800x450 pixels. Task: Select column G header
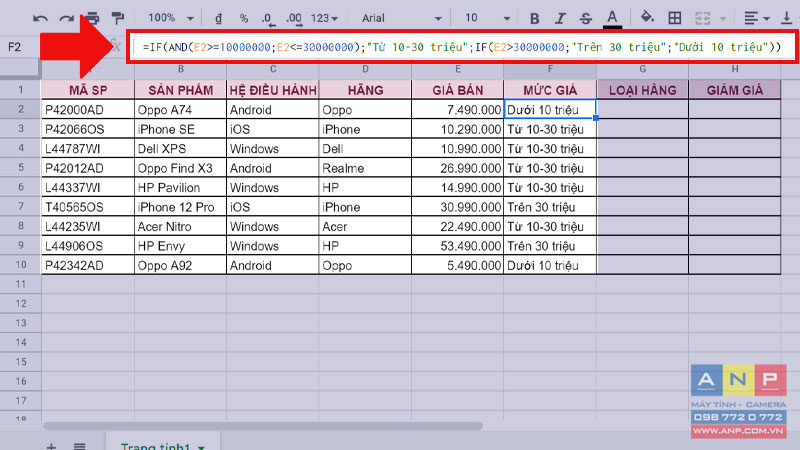coord(642,69)
